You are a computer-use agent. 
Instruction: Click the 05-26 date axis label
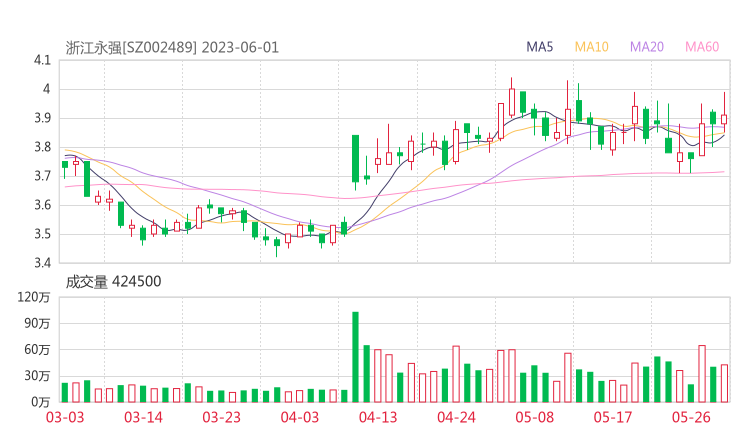(x=691, y=417)
